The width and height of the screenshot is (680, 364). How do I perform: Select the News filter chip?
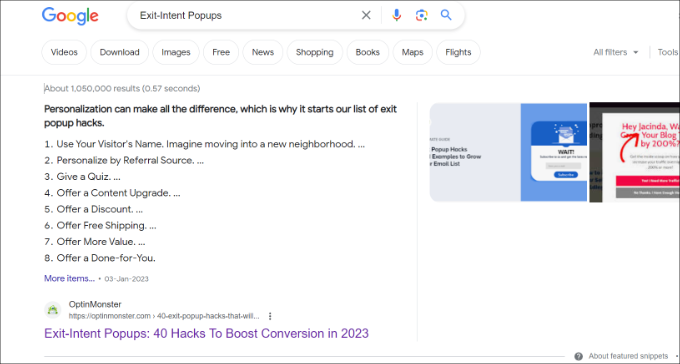tap(263, 52)
